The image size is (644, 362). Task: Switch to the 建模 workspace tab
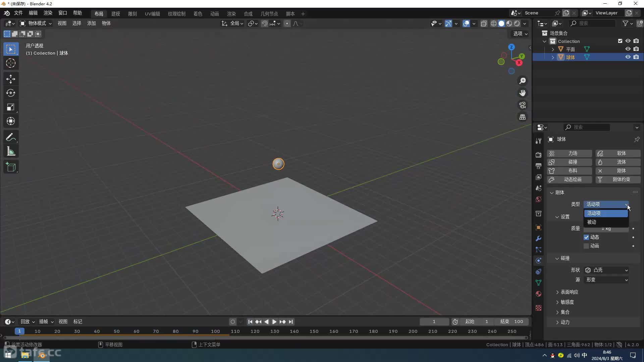tap(116, 14)
